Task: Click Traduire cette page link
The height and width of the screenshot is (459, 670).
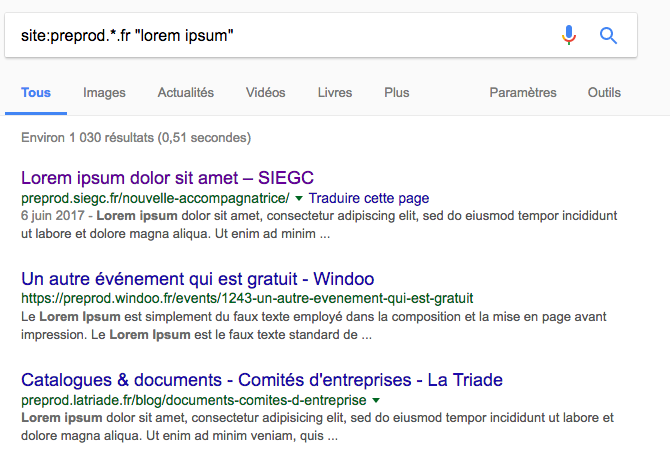Action: click(x=369, y=198)
